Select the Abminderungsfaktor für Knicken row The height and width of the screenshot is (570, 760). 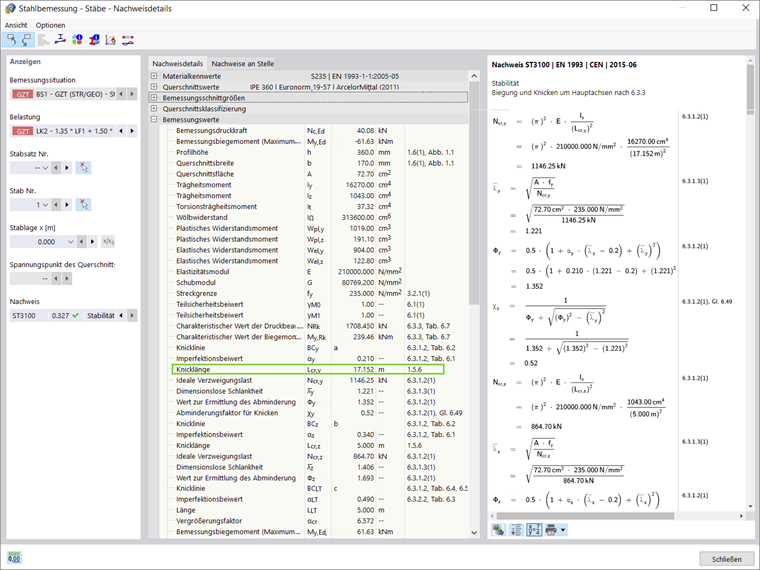click(x=315, y=413)
